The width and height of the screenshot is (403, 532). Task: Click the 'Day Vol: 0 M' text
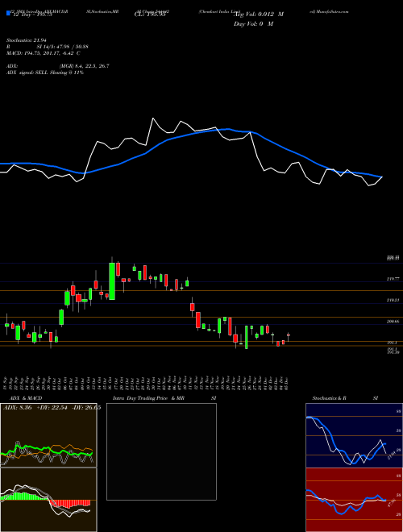tap(253, 24)
